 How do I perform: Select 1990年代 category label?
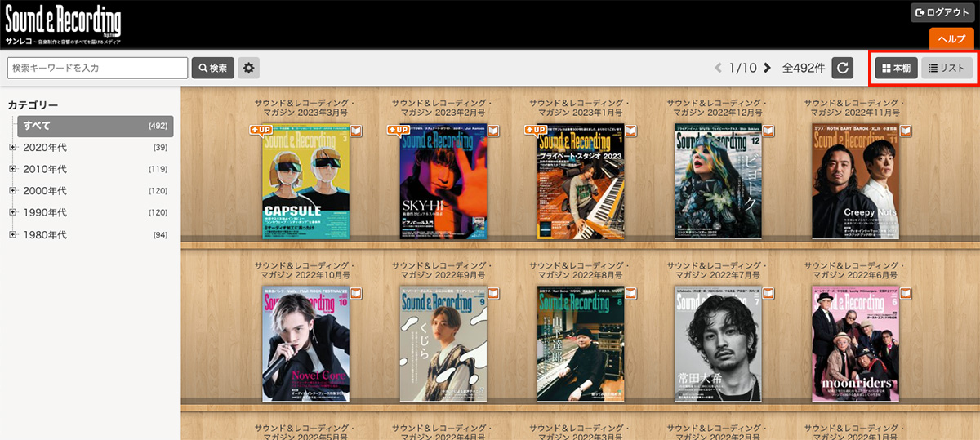(x=45, y=214)
